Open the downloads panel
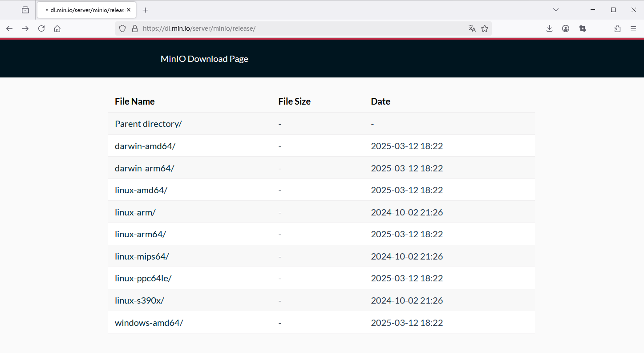The height and width of the screenshot is (353, 644). click(549, 28)
